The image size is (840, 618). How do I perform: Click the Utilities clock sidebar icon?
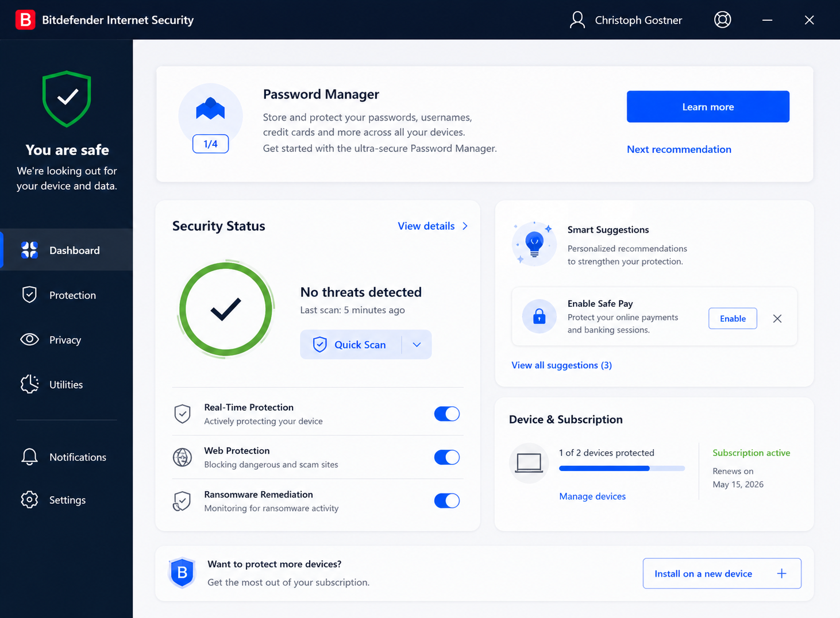tap(29, 384)
